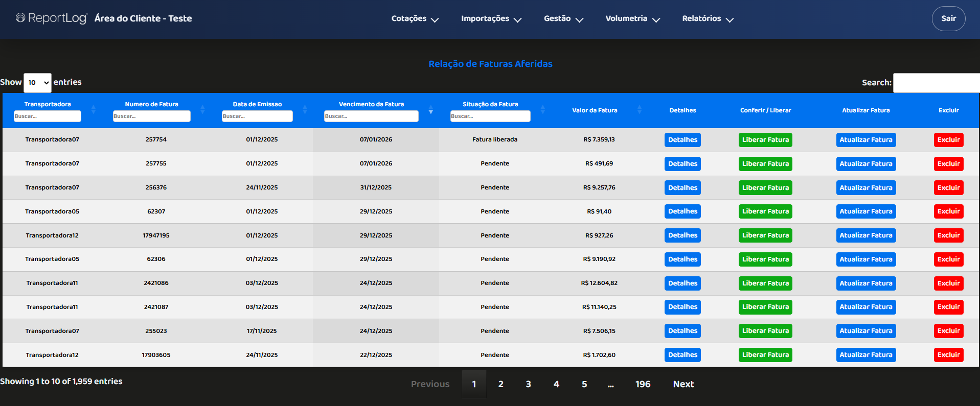Expand the Importações menu
980x406 pixels.
491,19
